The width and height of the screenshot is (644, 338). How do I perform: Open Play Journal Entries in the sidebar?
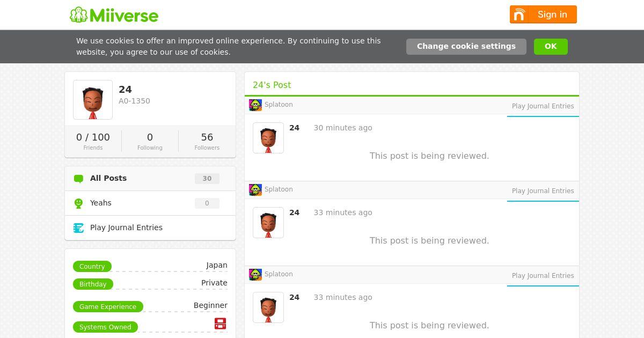tap(150, 228)
